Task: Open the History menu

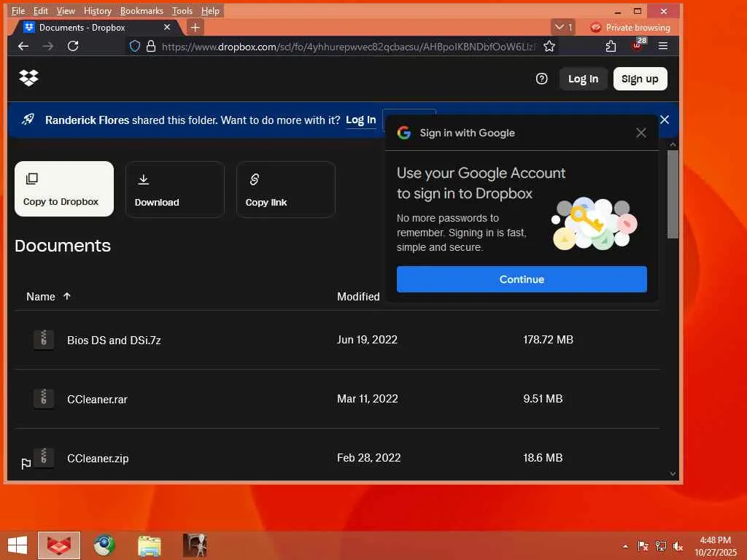Action: tap(98, 10)
